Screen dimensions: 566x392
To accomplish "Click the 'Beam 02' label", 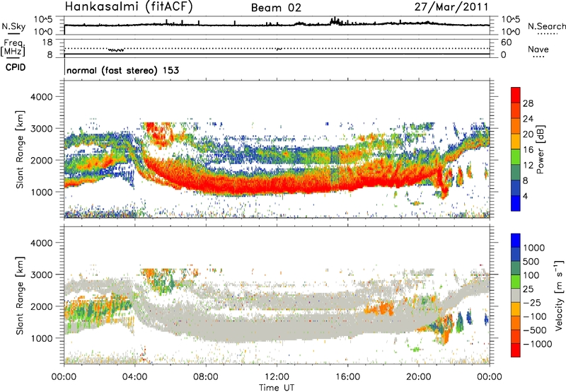I will coord(276,8).
